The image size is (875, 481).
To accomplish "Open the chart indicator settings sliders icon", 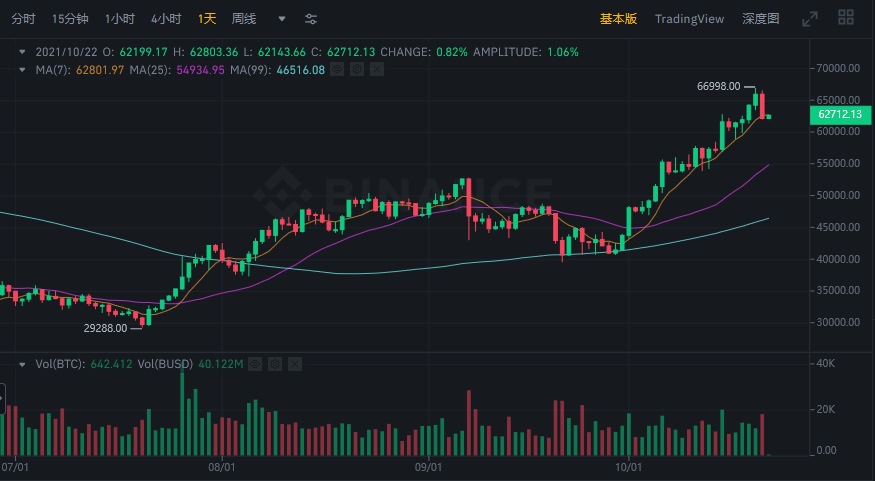I will tap(311, 19).
